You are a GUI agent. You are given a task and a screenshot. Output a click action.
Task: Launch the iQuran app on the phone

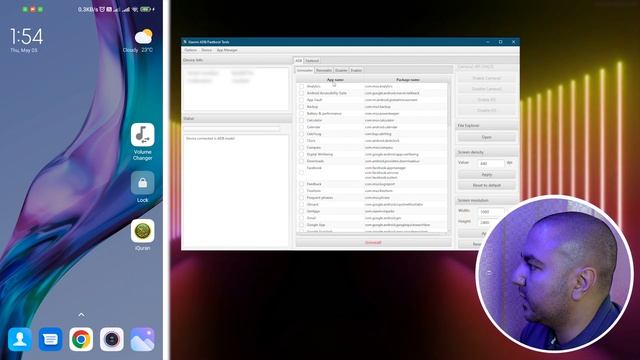coord(142,231)
